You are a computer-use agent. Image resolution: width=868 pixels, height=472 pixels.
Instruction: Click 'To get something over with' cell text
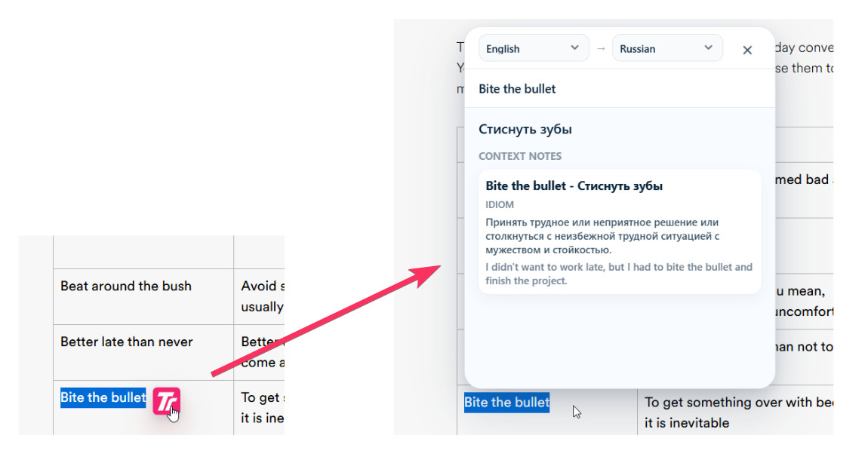tap(738, 403)
